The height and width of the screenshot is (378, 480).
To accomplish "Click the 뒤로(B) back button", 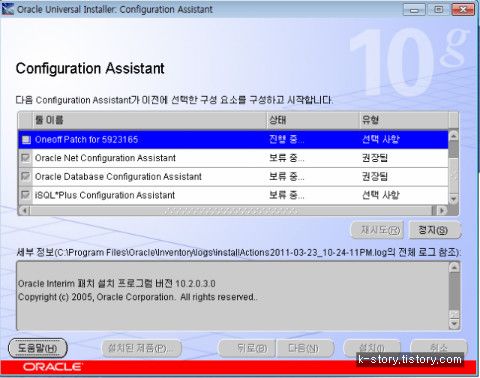I will (x=247, y=348).
